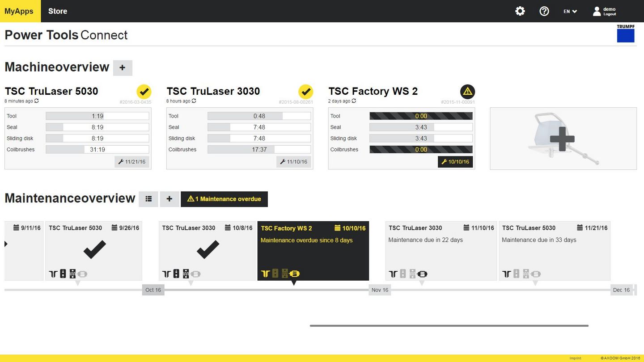Open the MyApps tab
Viewport: 644px width, 362px height.
[20, 11]
